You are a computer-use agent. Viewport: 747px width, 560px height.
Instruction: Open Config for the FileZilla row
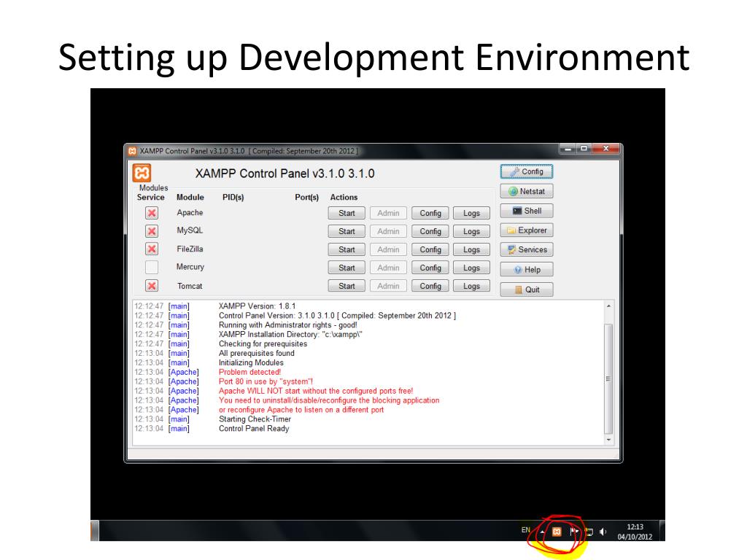(430, 249)
